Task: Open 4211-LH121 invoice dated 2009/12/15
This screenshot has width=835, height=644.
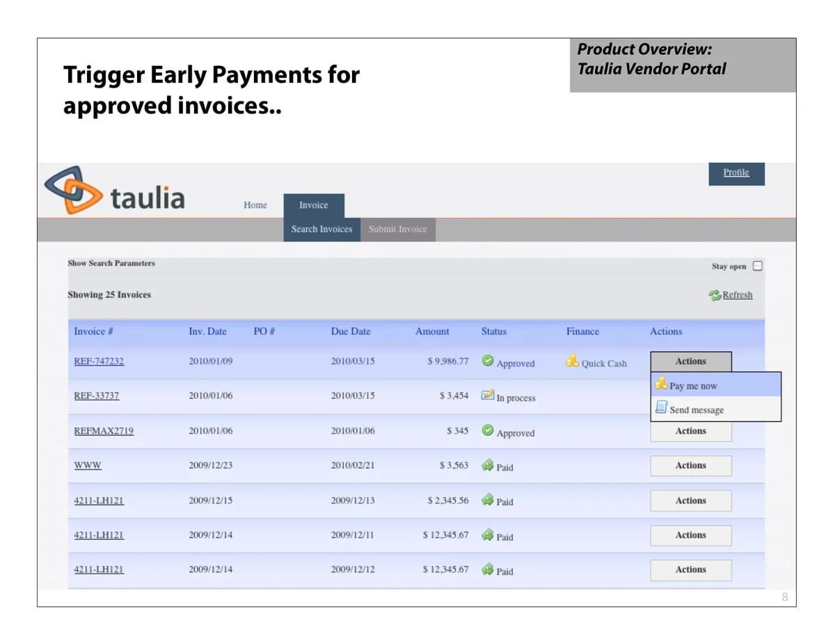Action: pos(99,501)
